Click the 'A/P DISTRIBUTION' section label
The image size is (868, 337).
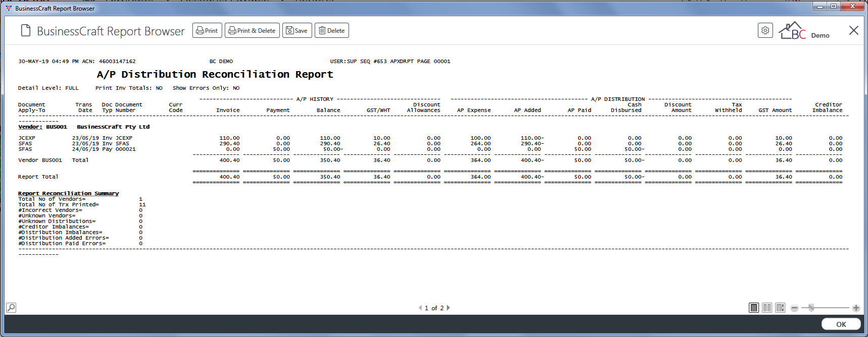coord(618,99)
